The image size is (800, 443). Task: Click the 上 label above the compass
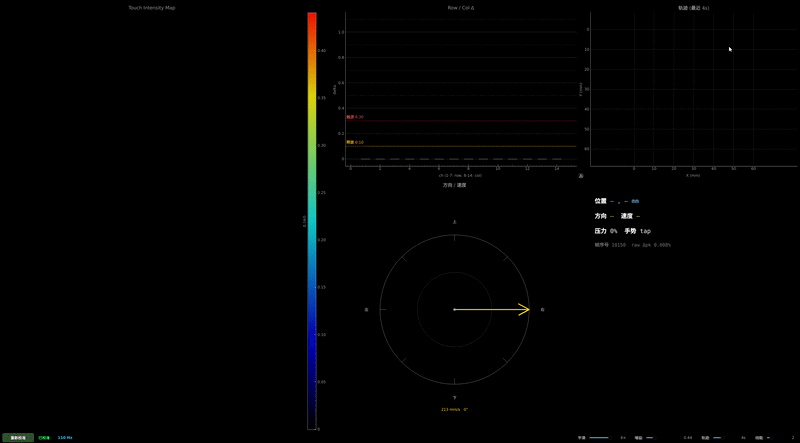coord(454,222)
